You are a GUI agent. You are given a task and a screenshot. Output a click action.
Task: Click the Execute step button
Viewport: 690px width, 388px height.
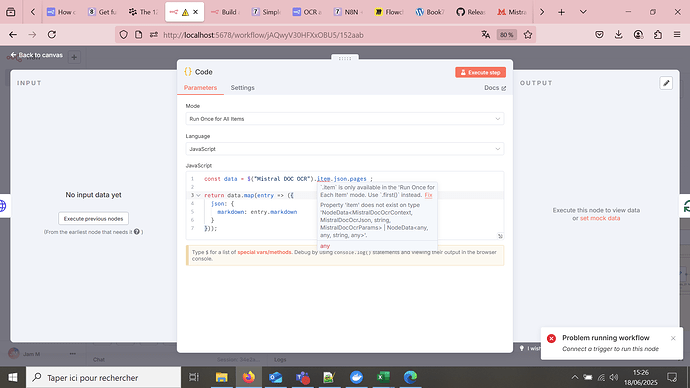click(480, 73)
